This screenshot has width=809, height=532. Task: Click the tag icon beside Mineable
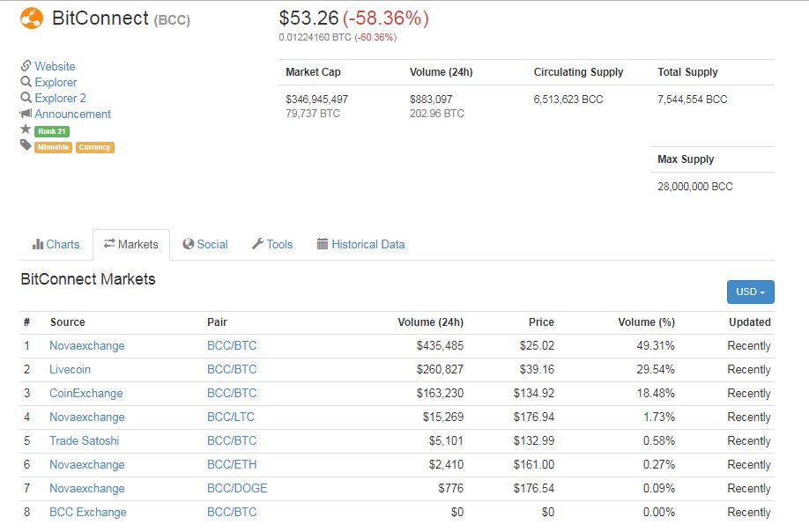[x=26, y=144]
